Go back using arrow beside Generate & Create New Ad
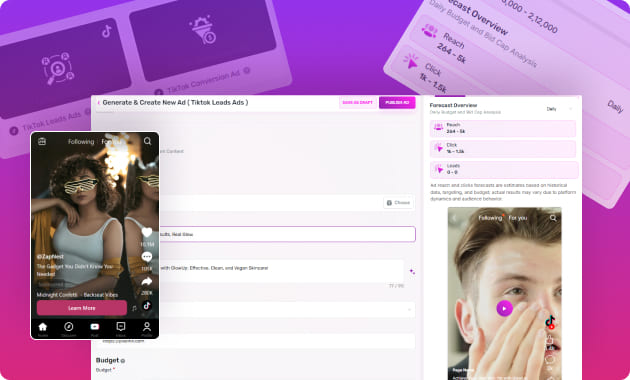The width and height of the screenshot is (630, 380). coord(98,103)
